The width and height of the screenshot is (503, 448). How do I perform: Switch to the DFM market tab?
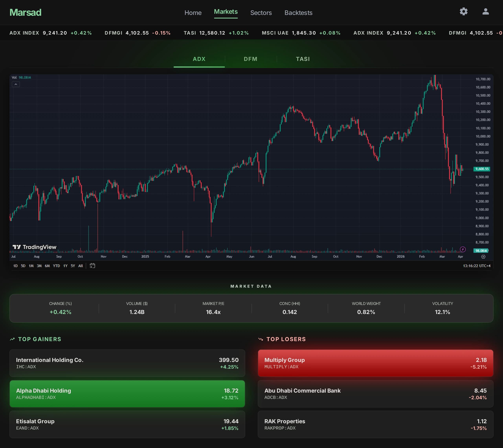[x=251, y=59]
